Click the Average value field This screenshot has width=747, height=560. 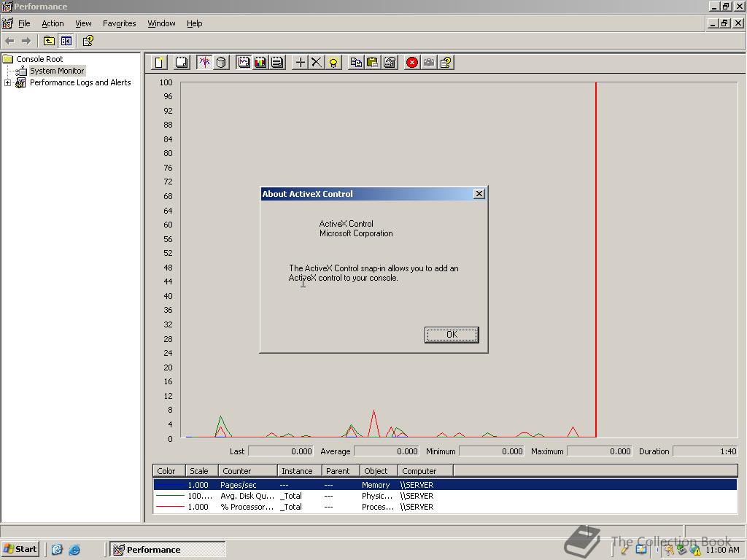pos(387,451)
